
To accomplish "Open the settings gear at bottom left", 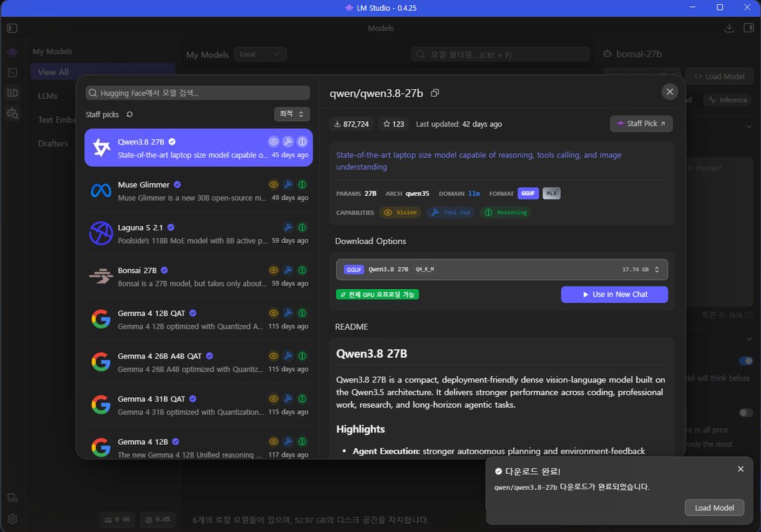I will pyautogui.click(x=12, y=518).
